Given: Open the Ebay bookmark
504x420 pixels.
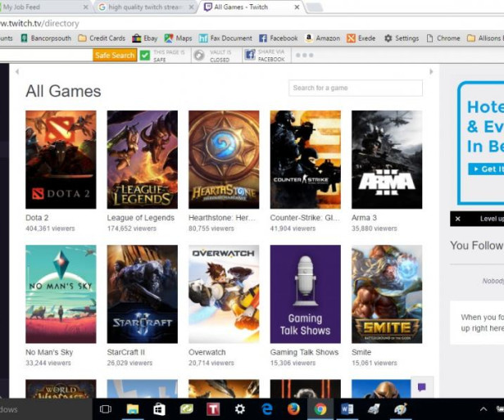Looking at the screenshot, I should coord(144,38).
